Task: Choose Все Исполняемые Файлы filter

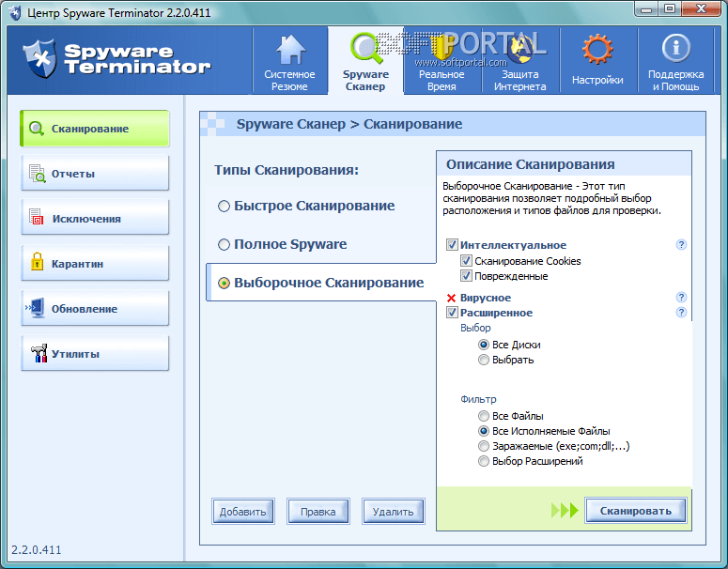Action: 484,431
